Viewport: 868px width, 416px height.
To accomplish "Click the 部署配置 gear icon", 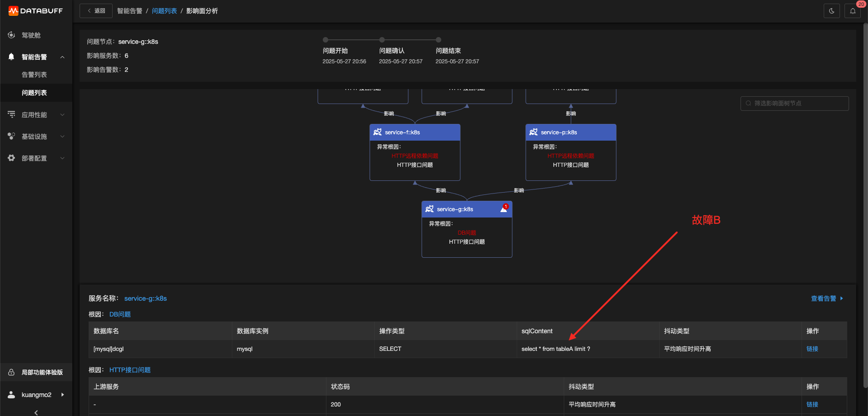I will (11, 158).
